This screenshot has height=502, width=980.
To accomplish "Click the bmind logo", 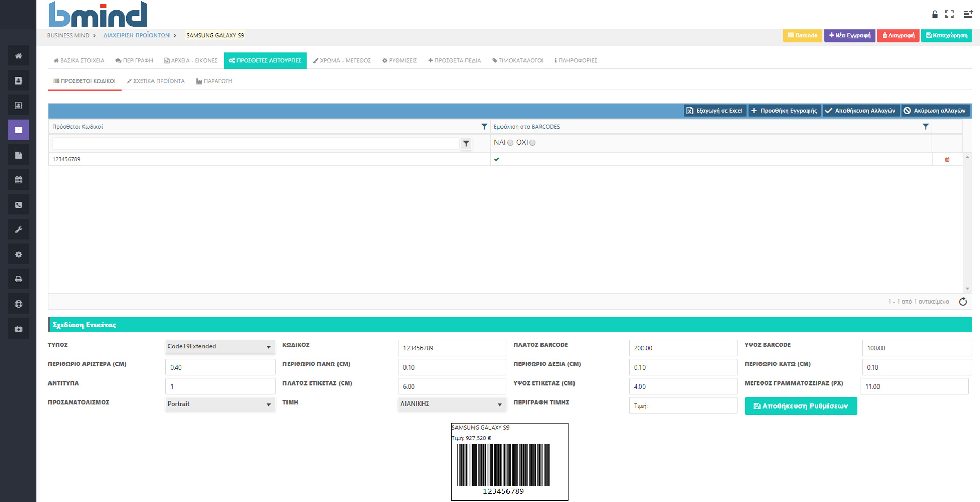I will pyautogui.click(x=98, y=14).
